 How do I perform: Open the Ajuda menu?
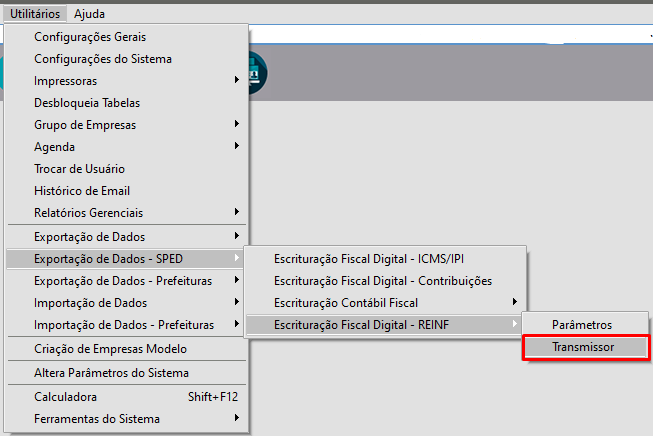89,14
